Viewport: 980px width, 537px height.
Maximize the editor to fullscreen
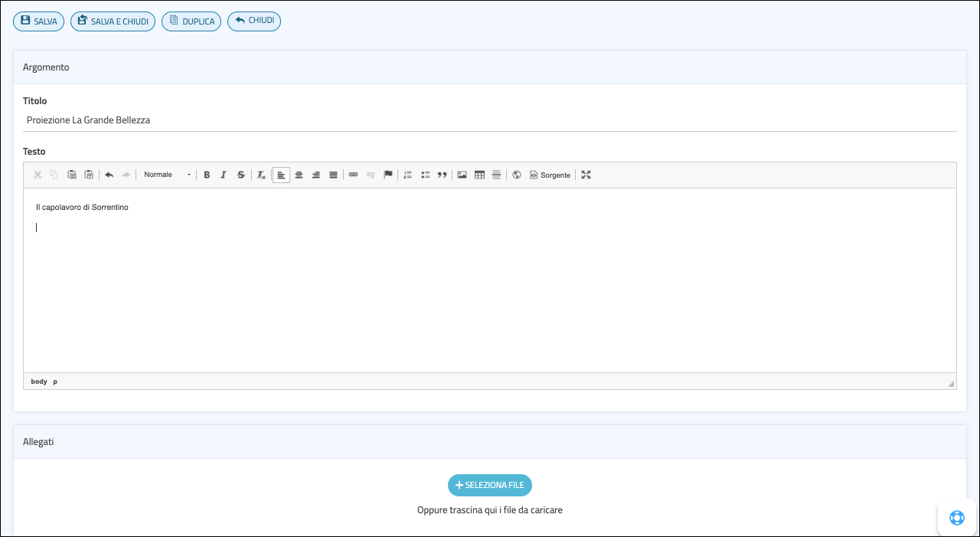click(586, 175)
